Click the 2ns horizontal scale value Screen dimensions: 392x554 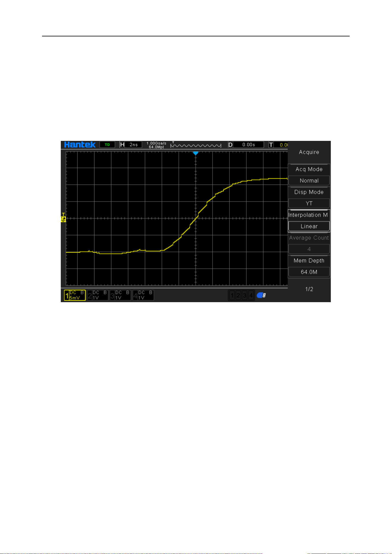click(x=134, y=145)
